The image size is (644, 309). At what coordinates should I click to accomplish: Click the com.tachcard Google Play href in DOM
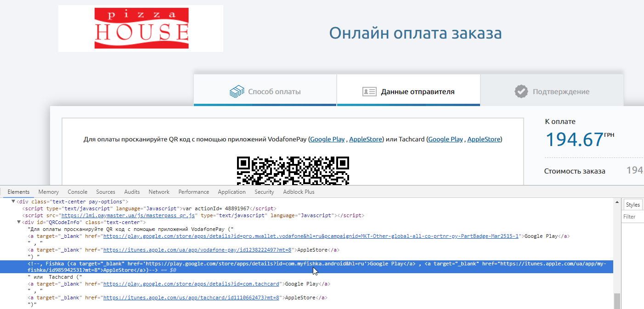pyautogui.click(x=191, y=284)
